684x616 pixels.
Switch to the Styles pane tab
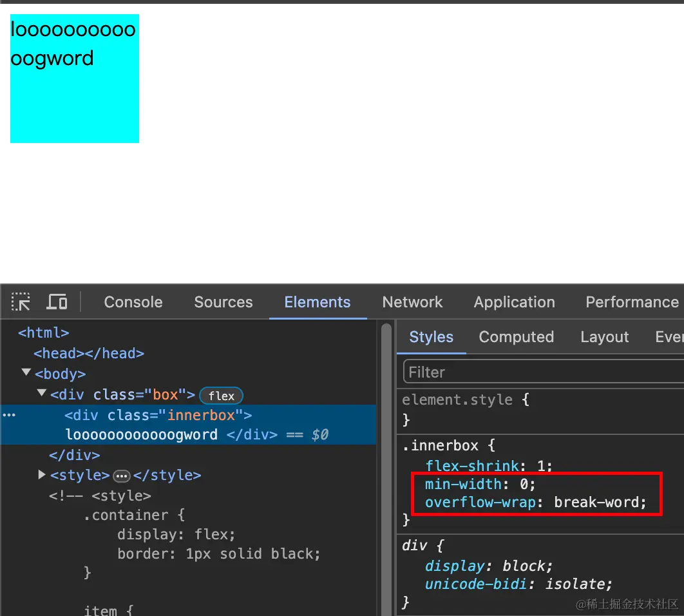[x=431, y=337]
